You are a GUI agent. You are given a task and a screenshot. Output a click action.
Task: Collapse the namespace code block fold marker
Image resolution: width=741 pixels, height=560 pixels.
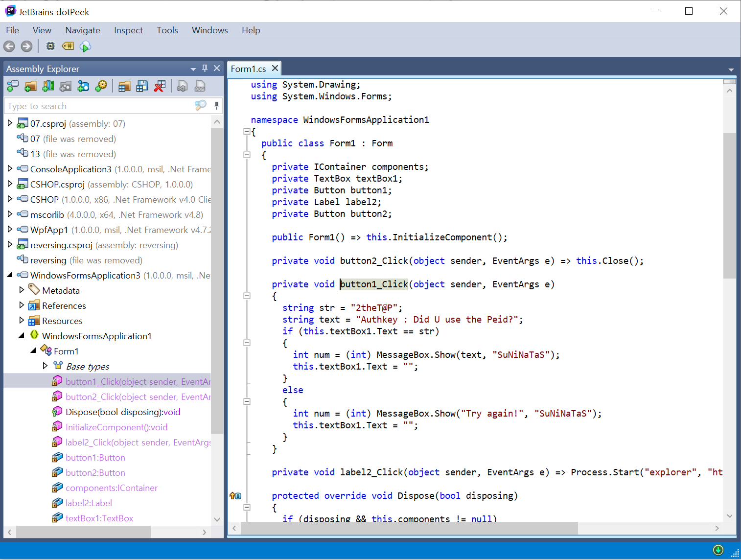point(247,131)
